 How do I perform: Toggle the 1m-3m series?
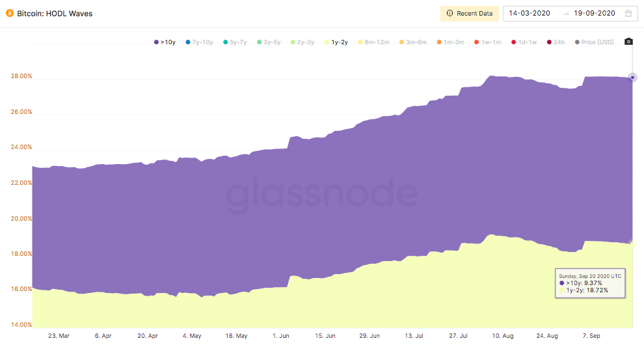(x=450, y=42)
